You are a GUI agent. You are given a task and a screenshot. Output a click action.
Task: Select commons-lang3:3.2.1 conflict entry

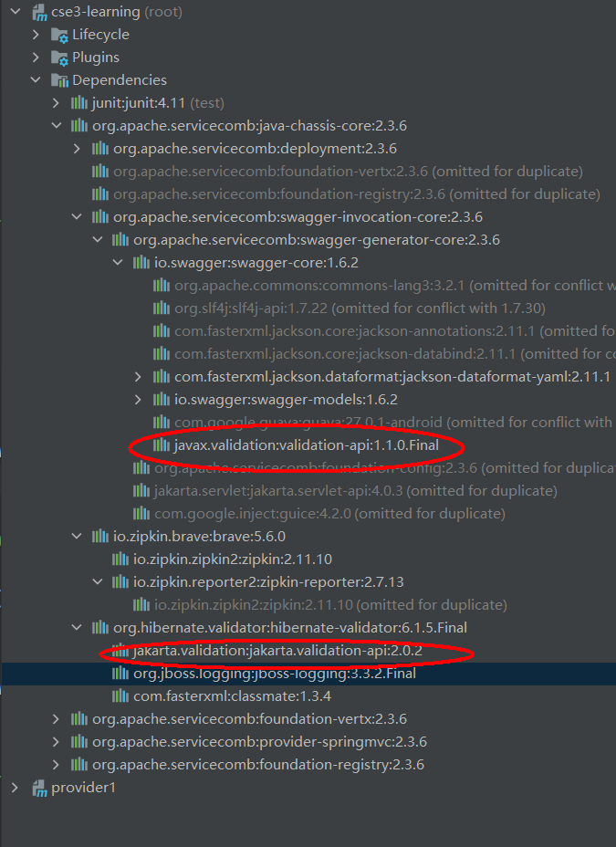(394, 285)
